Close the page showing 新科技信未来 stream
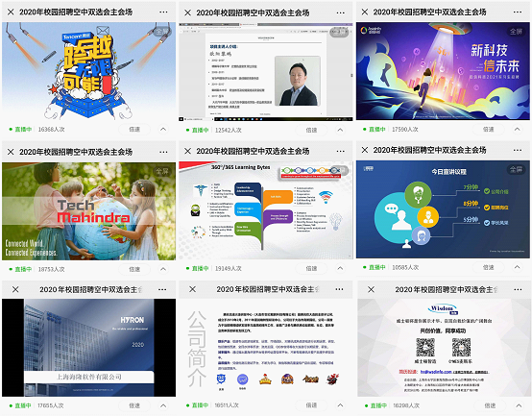 [x=365, y=12]
